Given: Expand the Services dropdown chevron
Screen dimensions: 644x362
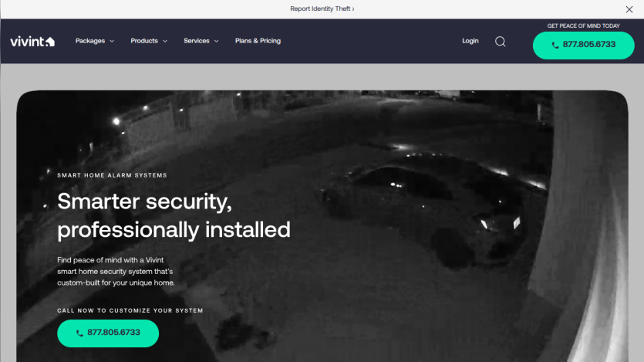Looking at the screenshot, I should [x=217, y=41].
